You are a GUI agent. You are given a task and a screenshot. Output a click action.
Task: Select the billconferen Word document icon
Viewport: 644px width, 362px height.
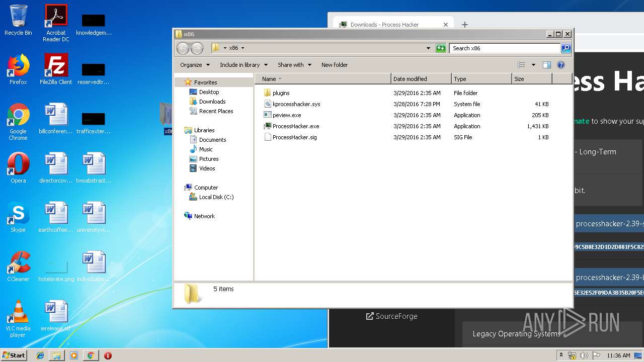[56, 119]
